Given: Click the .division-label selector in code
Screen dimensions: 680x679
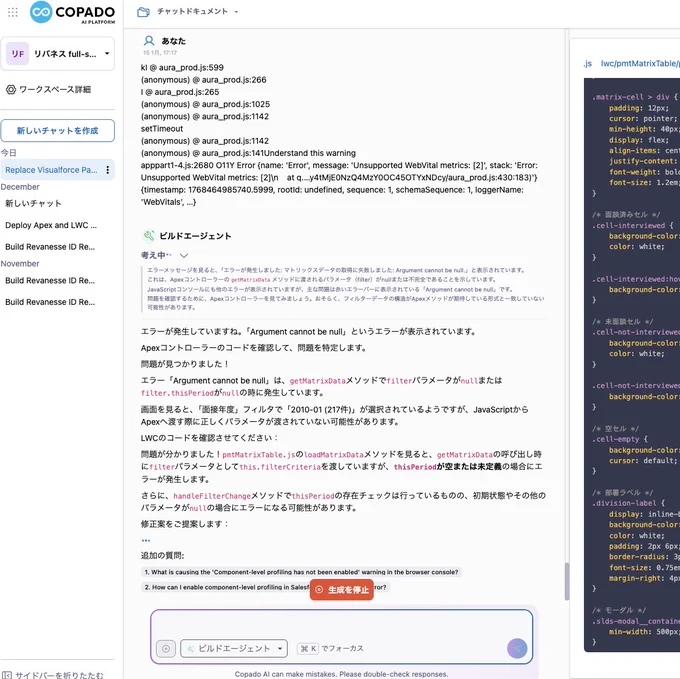Looking at the screenshot, I should click(628, 503).
